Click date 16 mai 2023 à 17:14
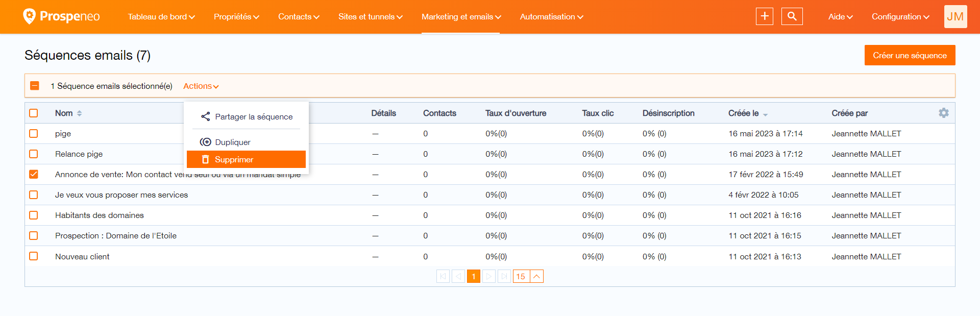This screenshot has height=316, width=980. point(765,133)
